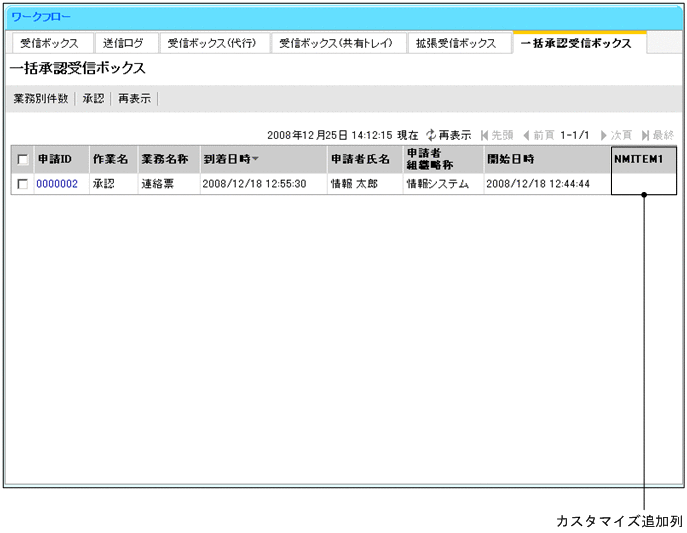Open the 受信ボックス tab

(49, 44)
